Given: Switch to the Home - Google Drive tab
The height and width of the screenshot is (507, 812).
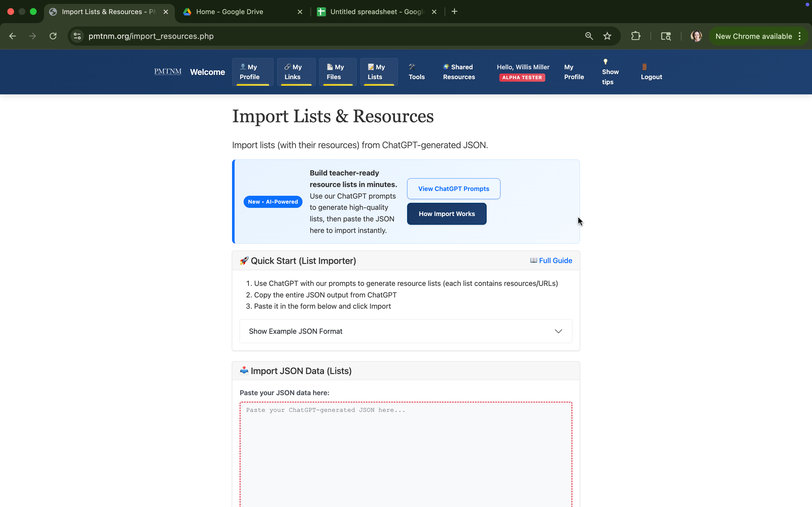Looking at the screenshot, I should [230, 12].
